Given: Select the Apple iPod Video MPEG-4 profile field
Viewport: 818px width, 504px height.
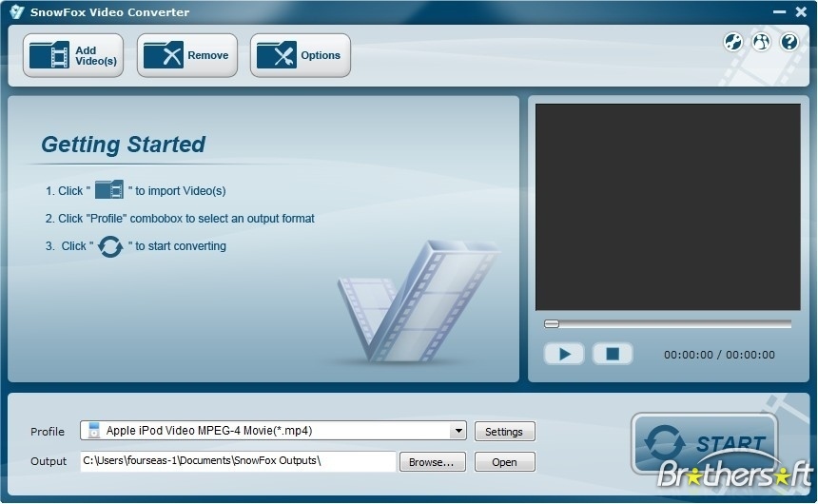Looking at the screenshot, I should pos(273,431).
